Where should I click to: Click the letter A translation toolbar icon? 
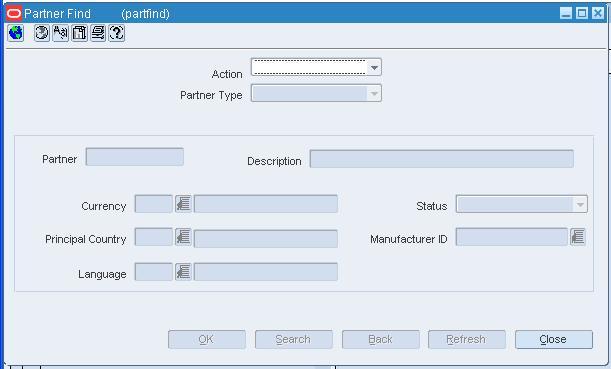click(x=60, y=33)
